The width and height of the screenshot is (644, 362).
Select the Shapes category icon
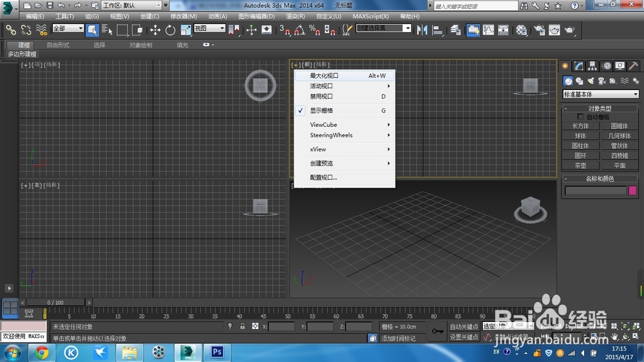[x=579, y=81]
